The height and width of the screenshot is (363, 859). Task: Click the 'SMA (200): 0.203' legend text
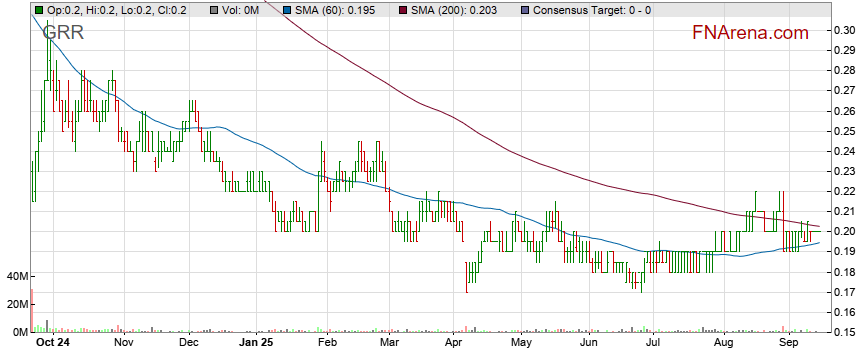click(454, 10)
